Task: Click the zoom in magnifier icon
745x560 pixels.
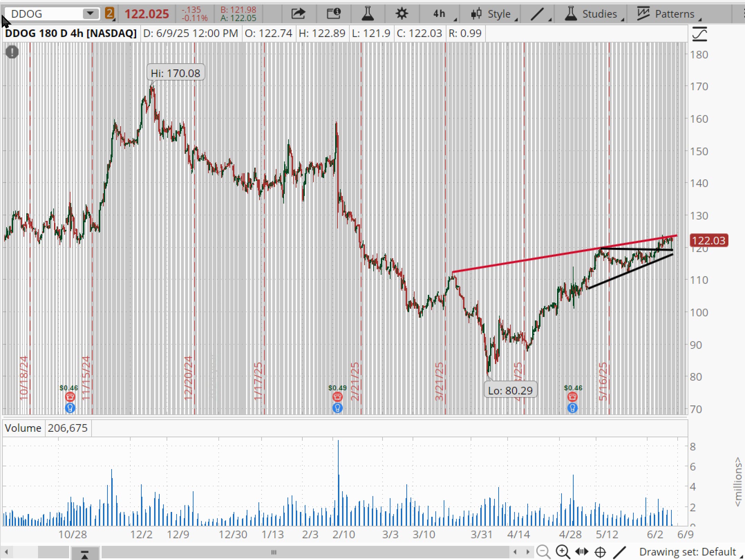Action: [563, 551]
